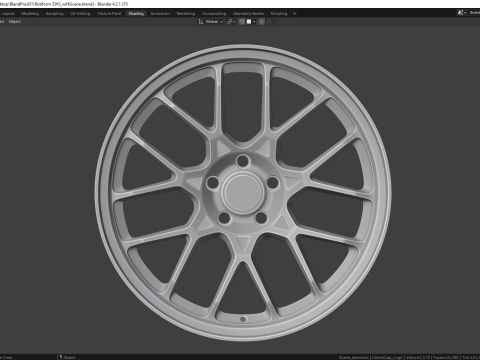Screen dimensions: 480x360
Task: Open the Animation workspace tab
Action: (160, 14)
